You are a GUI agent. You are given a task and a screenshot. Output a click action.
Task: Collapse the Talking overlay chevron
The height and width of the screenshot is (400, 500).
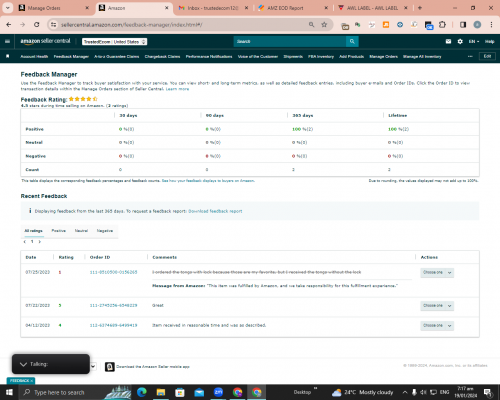pos(23,364)
